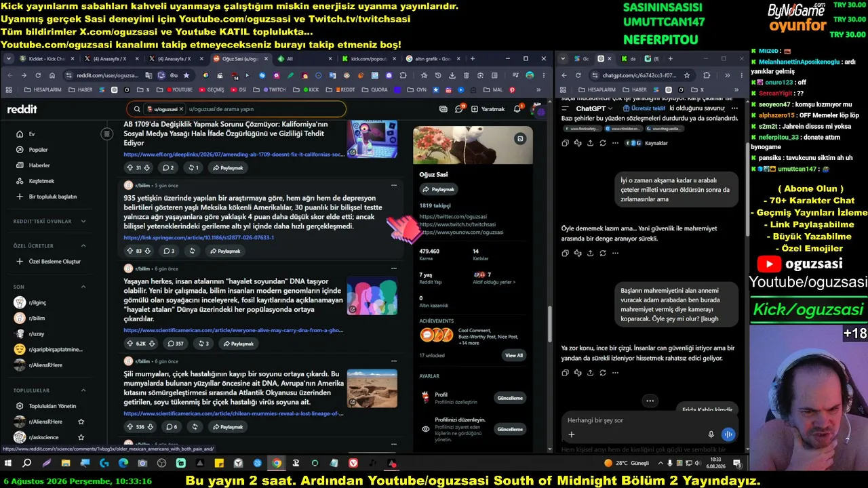
Task: Switch to the altın grafik Google tab
Action: coord(433,59)
